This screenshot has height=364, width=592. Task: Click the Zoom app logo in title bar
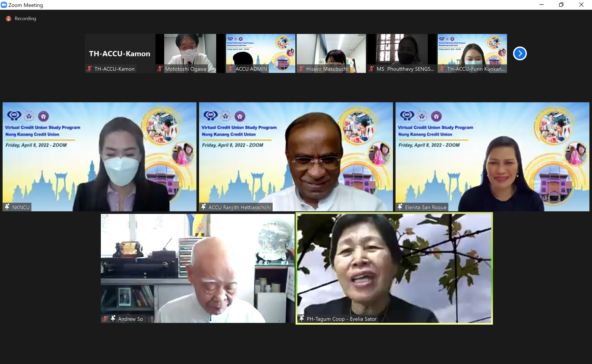click(4, 5)
